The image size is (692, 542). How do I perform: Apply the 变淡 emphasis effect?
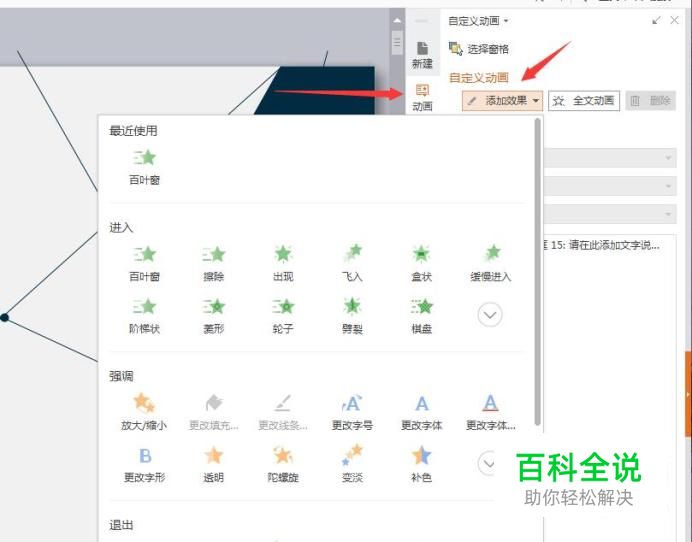[352, 465]
